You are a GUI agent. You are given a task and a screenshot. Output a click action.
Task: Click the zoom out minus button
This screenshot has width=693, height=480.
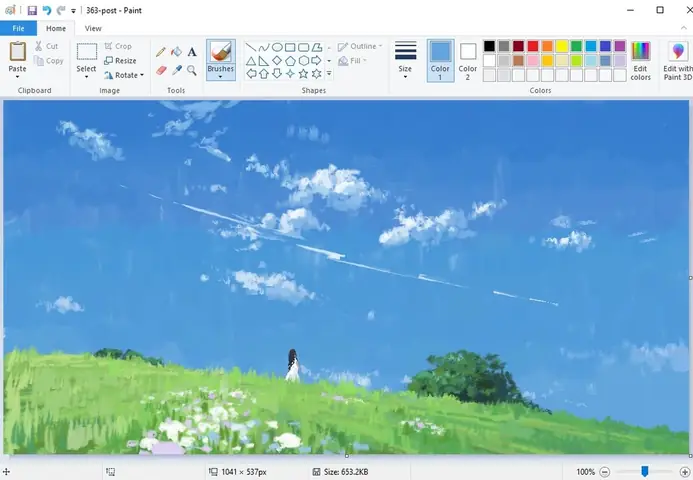[x=605, y=472]
